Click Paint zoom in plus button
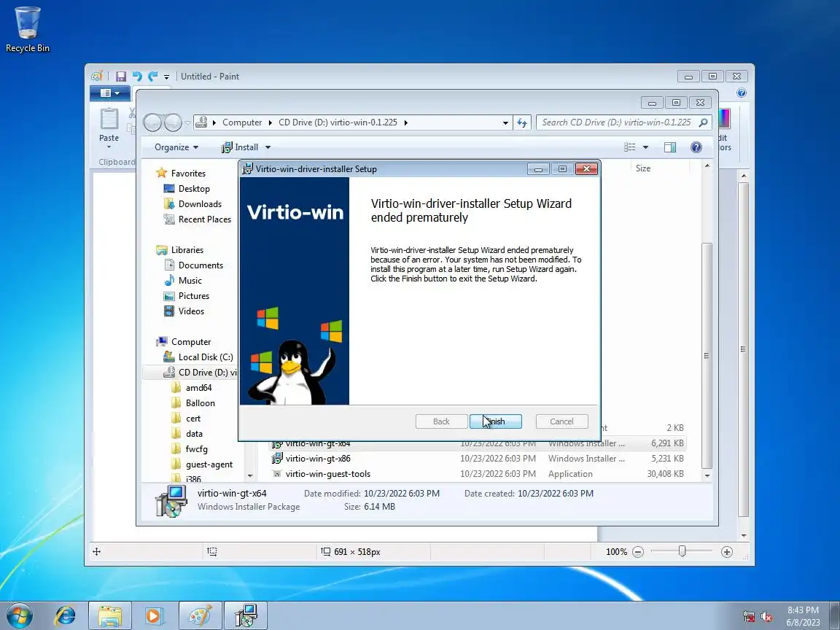 coord(727,552)
